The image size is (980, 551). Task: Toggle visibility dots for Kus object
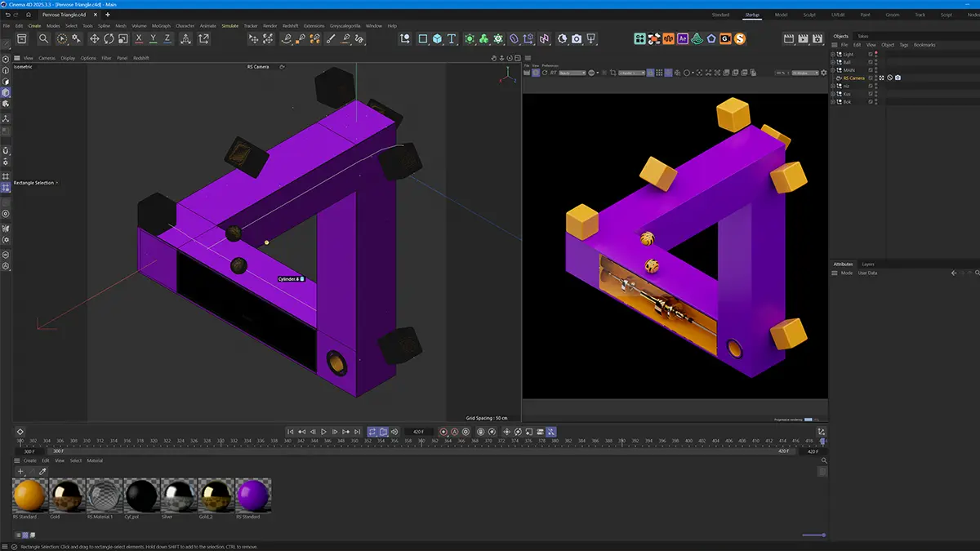tap(877, 94)
